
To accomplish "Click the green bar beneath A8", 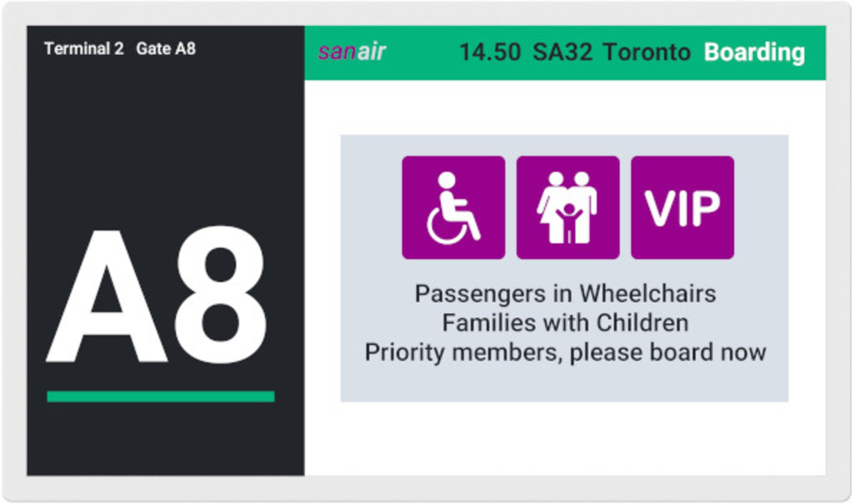I will [161, 396].
